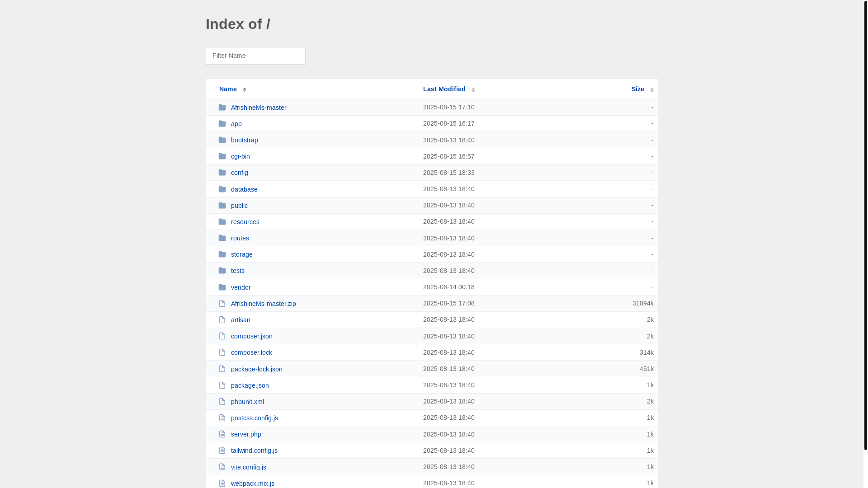Open the server.php file link
Image resolution: width=868 pixels, height=488 pixels.
coord(246,434)
